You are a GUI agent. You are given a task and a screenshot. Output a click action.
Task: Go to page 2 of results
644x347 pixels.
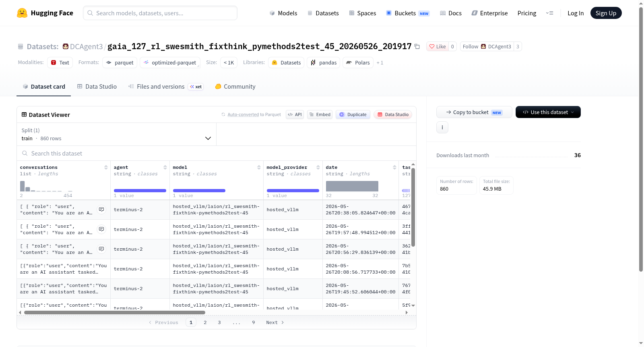(205, 322)
